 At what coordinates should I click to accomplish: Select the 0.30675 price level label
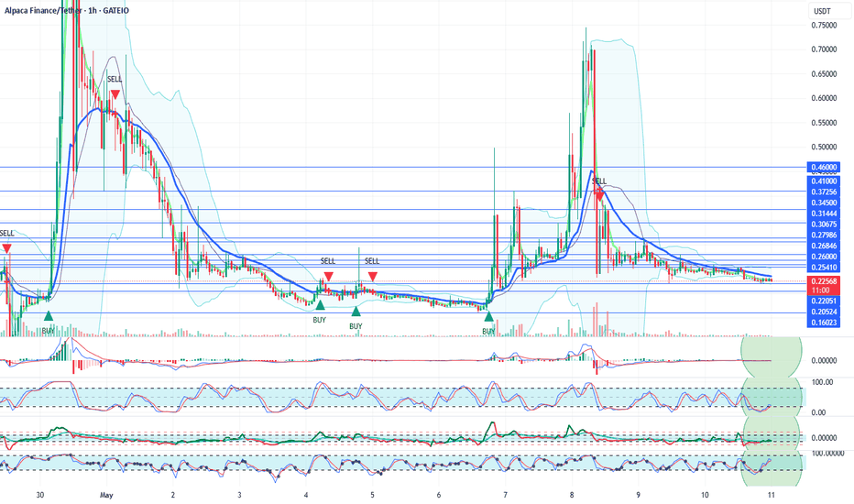824,225
